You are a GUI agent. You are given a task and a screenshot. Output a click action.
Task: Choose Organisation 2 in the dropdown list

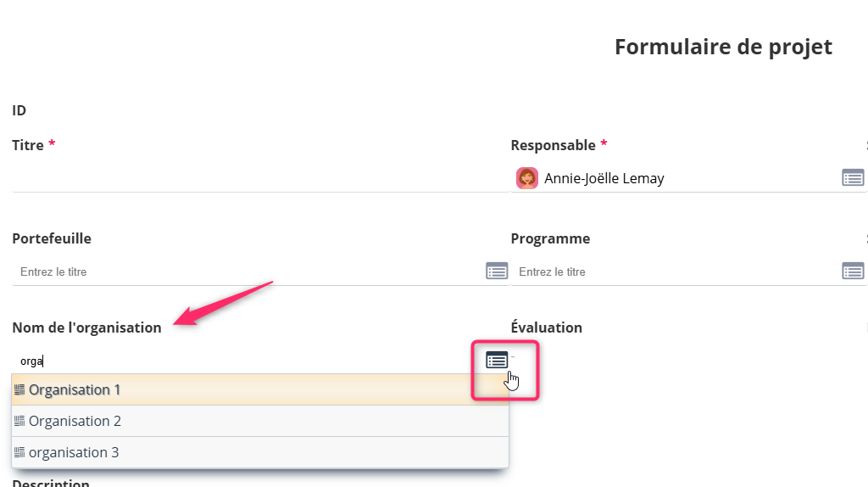[75, 422]
